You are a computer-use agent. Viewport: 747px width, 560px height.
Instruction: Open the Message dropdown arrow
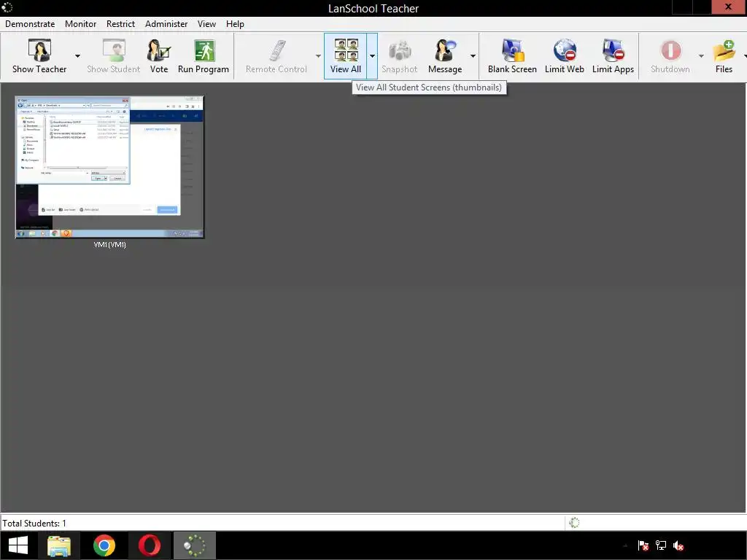[473, 56]
